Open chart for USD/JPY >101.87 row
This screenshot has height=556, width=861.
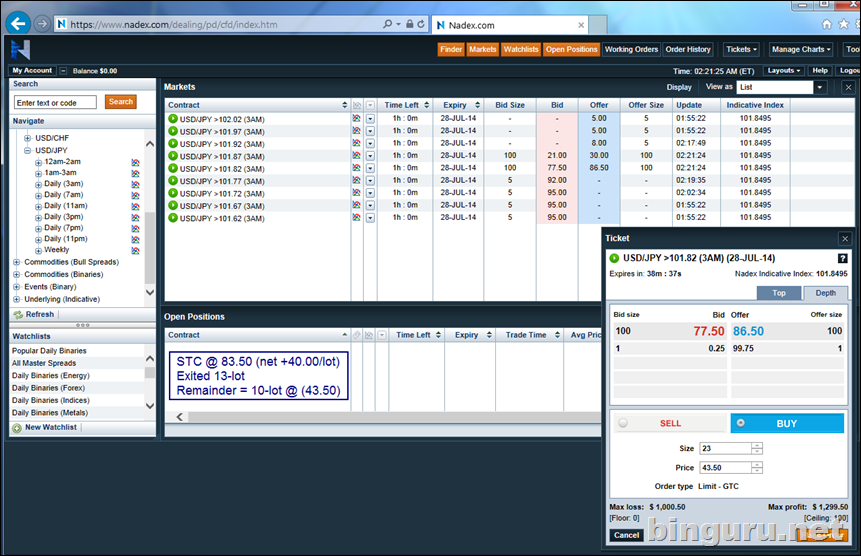click(x=356, y=155)
